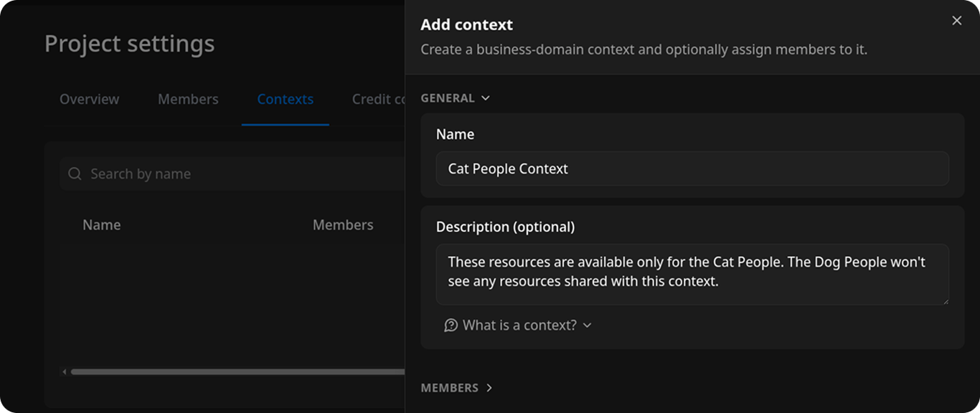The height and width of the screenshot is (413, 980).
Task: Click the scrollbar left arrow
Action: [65, 372]
